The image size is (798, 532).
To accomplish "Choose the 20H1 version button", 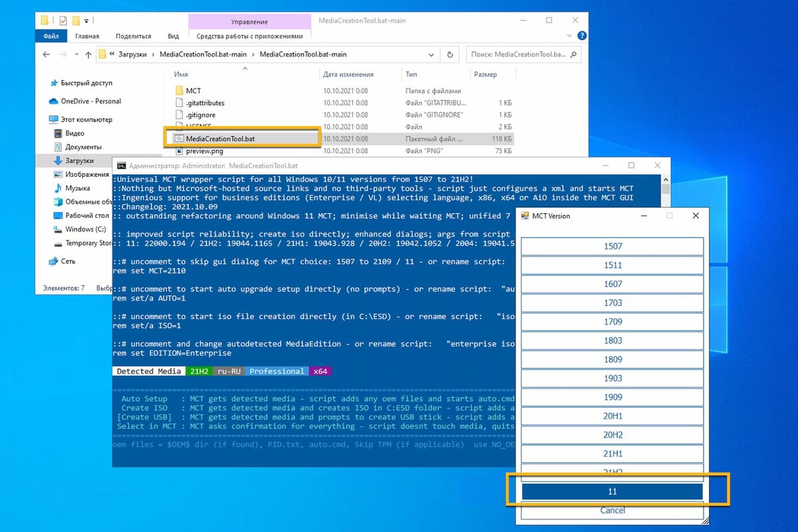I will (x=612, y=416).
